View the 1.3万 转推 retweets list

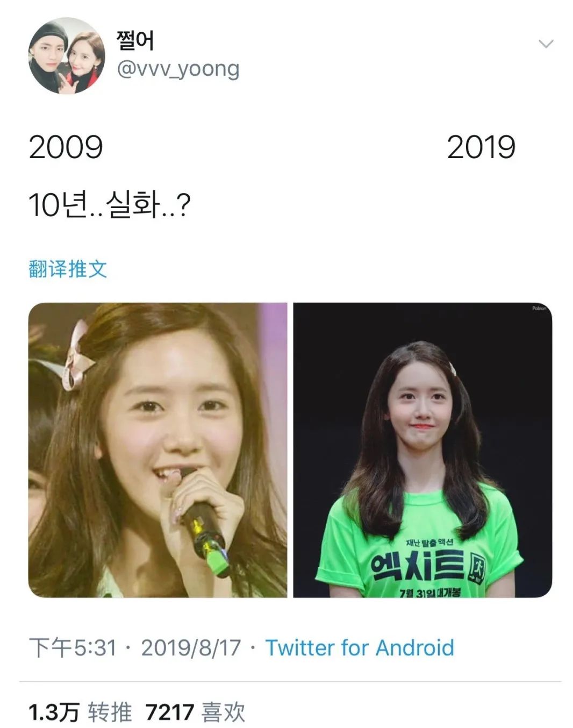[80, 712]
